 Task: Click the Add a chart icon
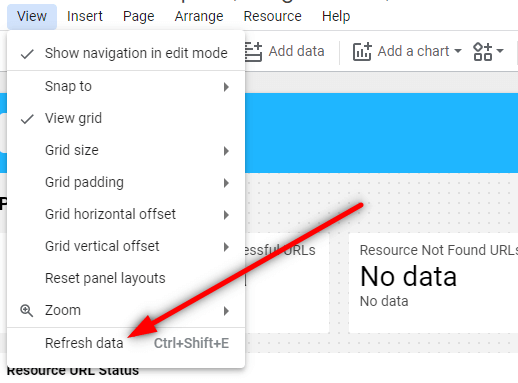(x=362, y=52)
